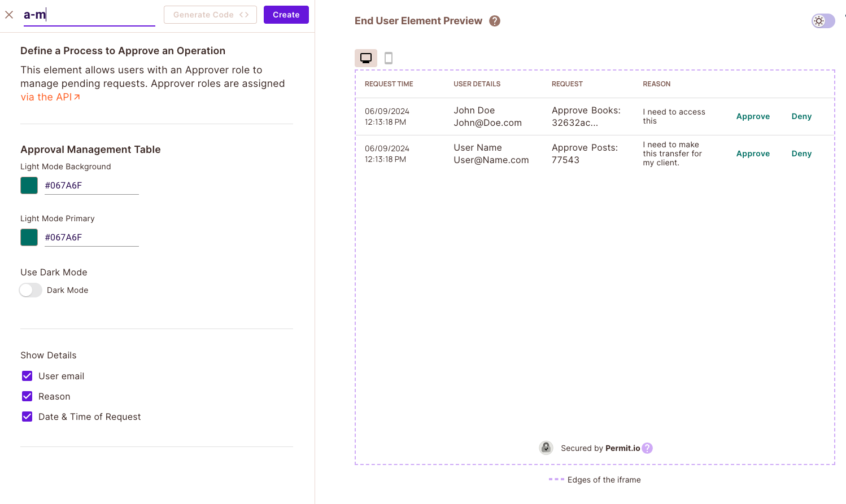Approve John Doe's request
This screenshot has width=846, height=504.
[x=753, y=116]
